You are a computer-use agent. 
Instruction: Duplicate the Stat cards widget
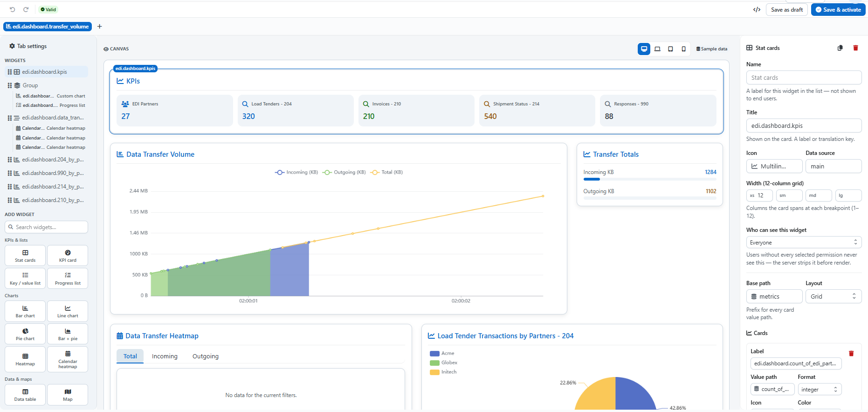coord(840,48)
